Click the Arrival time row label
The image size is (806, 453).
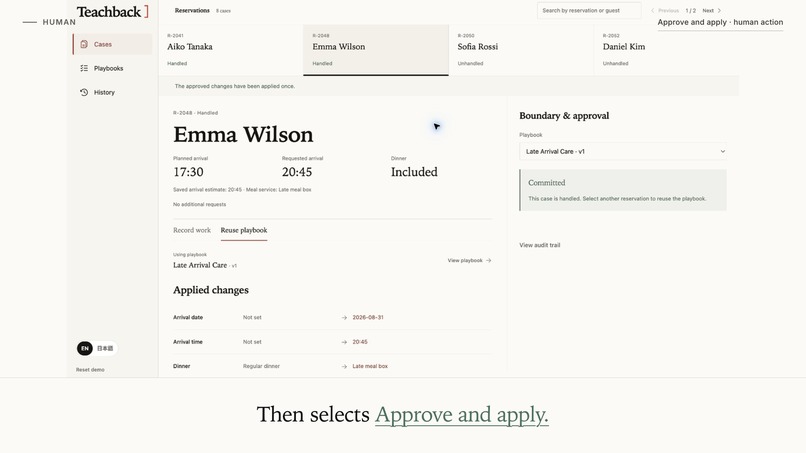[x=188, y=342]
